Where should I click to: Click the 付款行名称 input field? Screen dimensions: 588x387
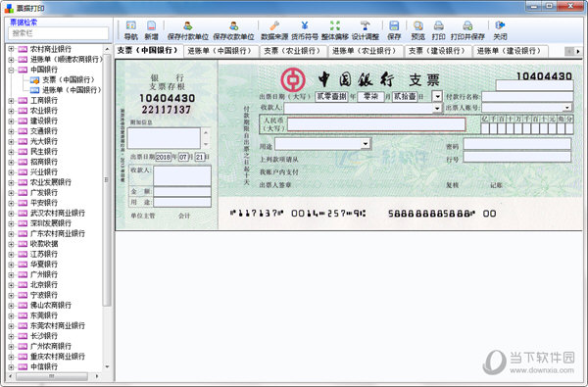[527, 96]
